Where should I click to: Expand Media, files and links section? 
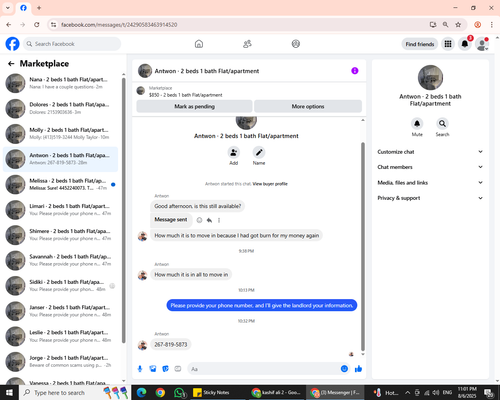pyautogui.click(x=430, y=183)
